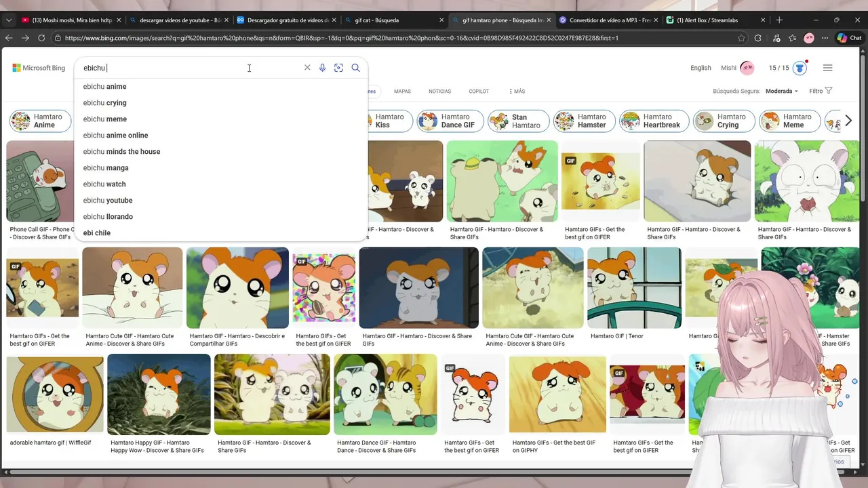Choose suggestion 'ebichu watch'
This screenshot has height=488, width=868.
click(x=221, y=184)
